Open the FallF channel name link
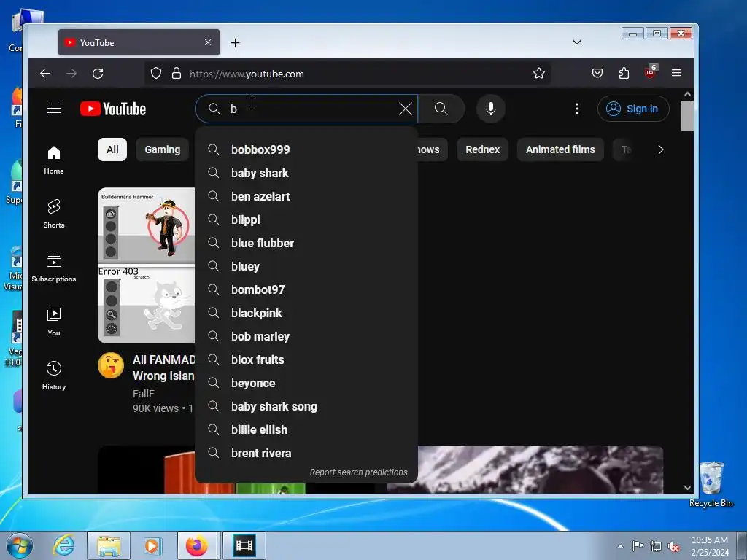The height and width of the screenshot is (560, 747). [x=144, y=393]
